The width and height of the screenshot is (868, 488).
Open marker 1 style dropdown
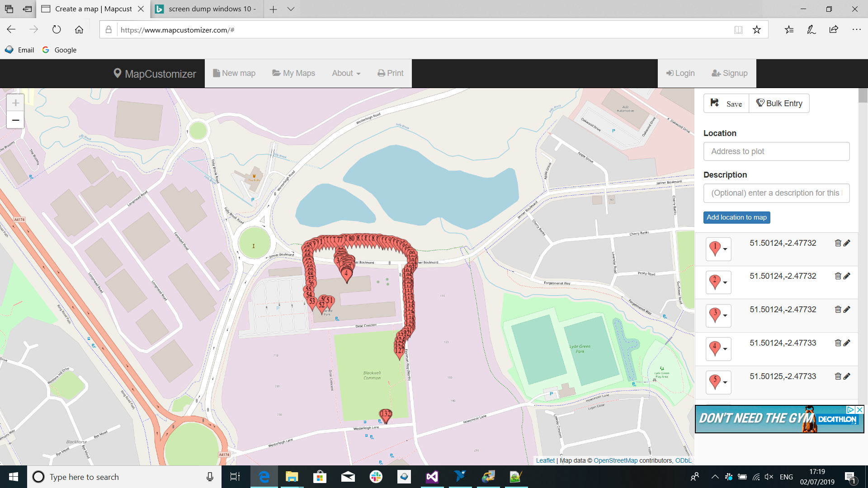718,249
